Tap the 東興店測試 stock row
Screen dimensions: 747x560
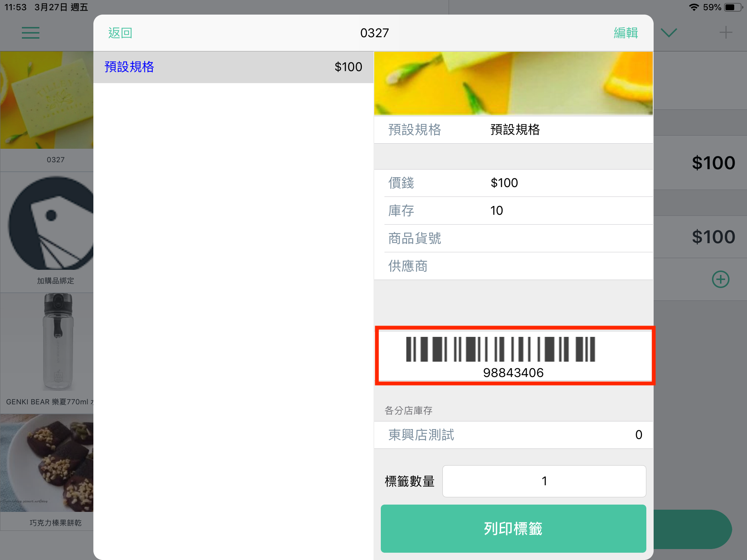click(x=513, y=435)
